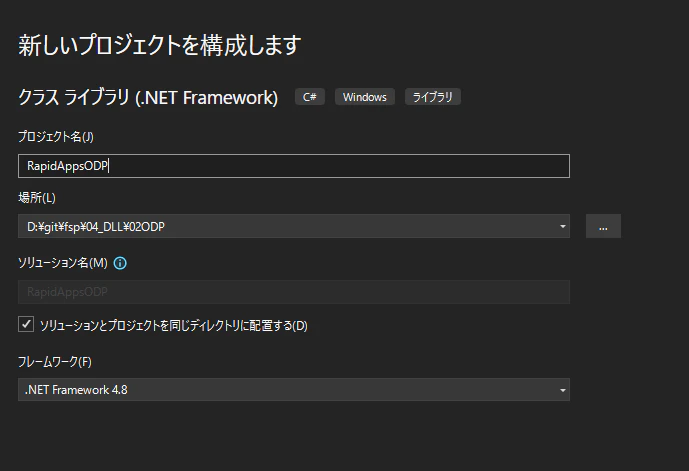The width and height of the screenshot is (689, 471).
Task: Click the same-directory checkbox label text
Action: [x=174, y=326]
